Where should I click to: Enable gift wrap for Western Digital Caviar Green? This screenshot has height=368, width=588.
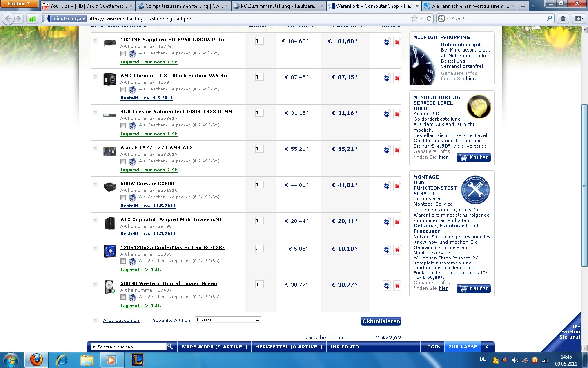123,297
